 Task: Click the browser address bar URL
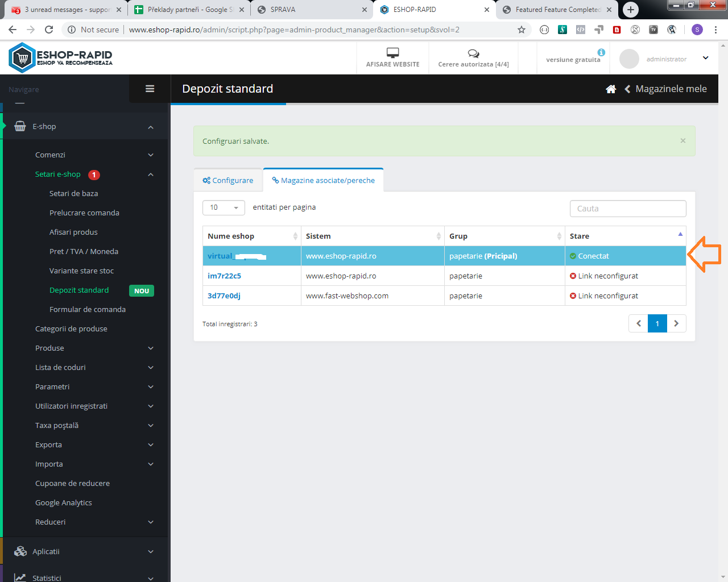[x=294, y=30]
